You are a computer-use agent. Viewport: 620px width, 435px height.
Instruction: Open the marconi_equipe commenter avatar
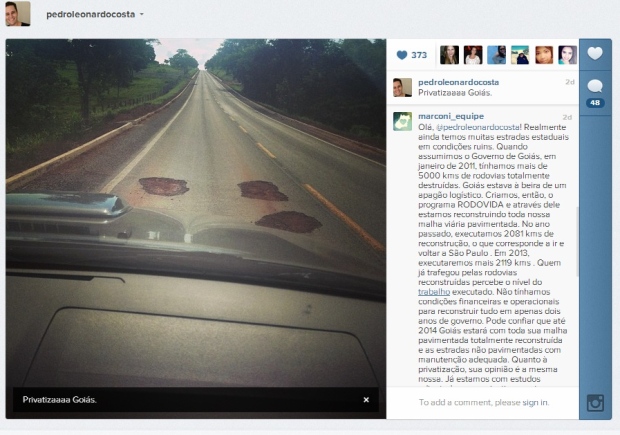click(x=403, y=121)
